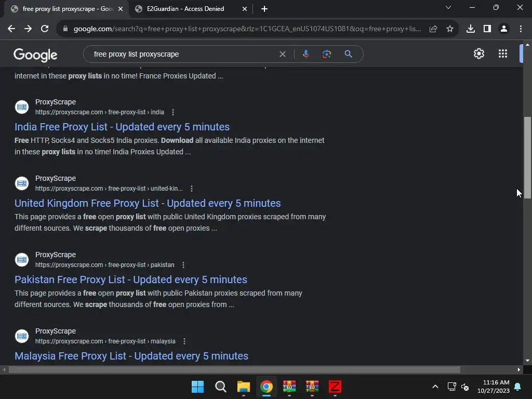Click the scroll right arrow
Image resolution: width=532 pixels, height=399 pixels.
pyautogui.click(x=519, y=369)
